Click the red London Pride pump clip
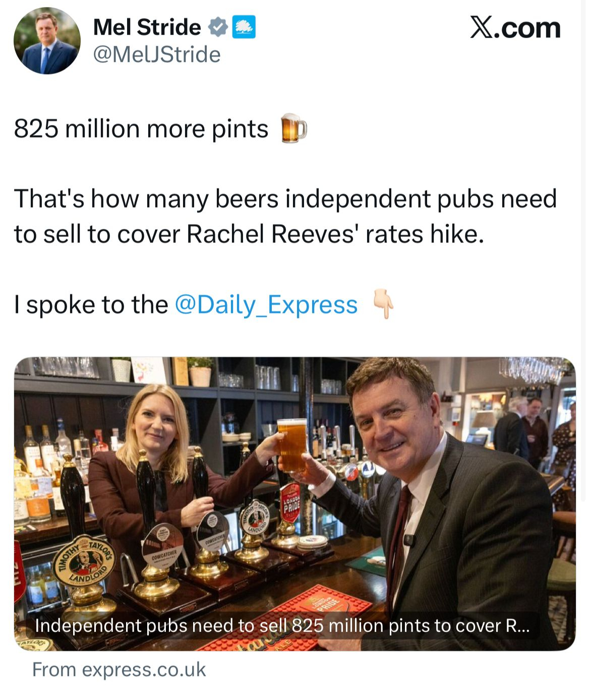 point(290,502)
